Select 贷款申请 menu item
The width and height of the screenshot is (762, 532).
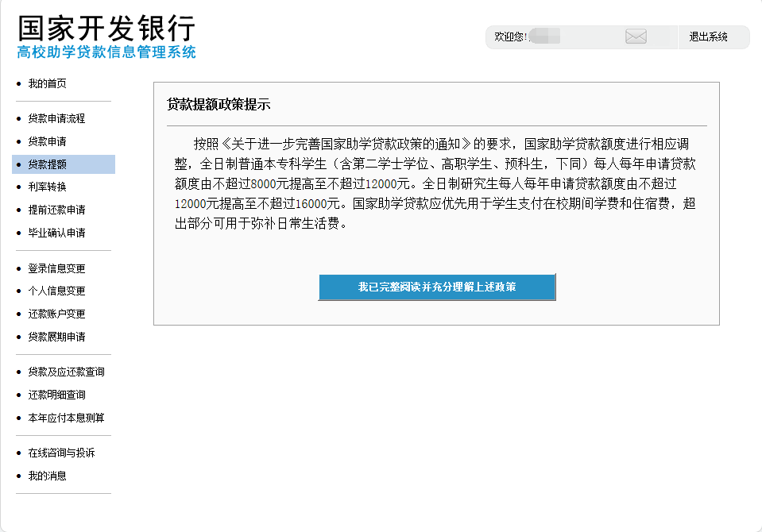point(47,141)
